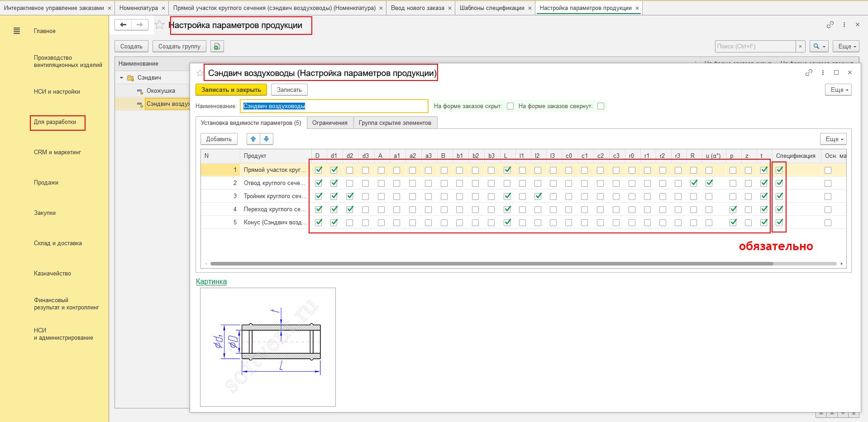Viewport: 868px width, 422px height.
Task: Copy link icon in dialog header
Action: coord(809,72)
